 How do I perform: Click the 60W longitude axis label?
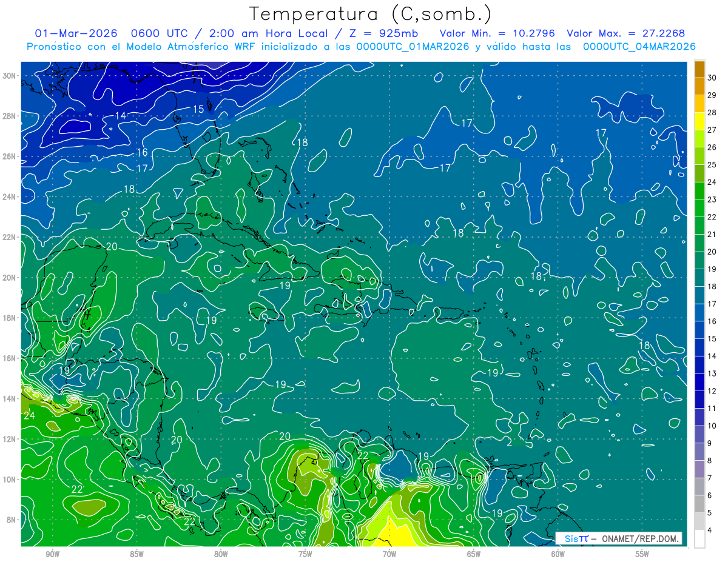pos(558,554)
